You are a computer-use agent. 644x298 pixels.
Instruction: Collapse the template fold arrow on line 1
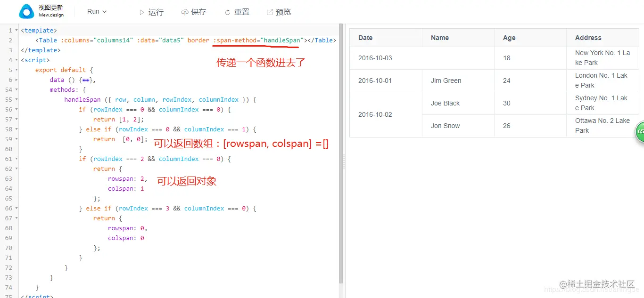(16, 30)
